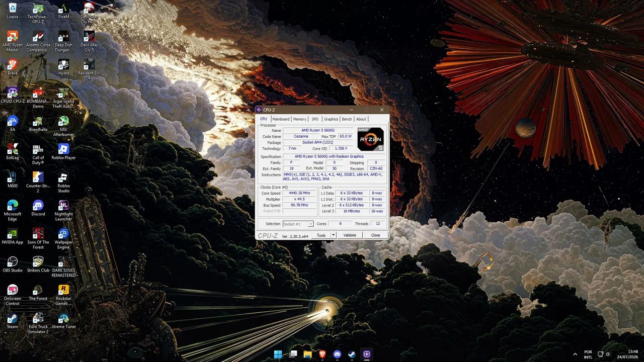Open the OnScreen Control shortcut
Image resolution: width=644 pixels, height=362 pixels.
13,295
